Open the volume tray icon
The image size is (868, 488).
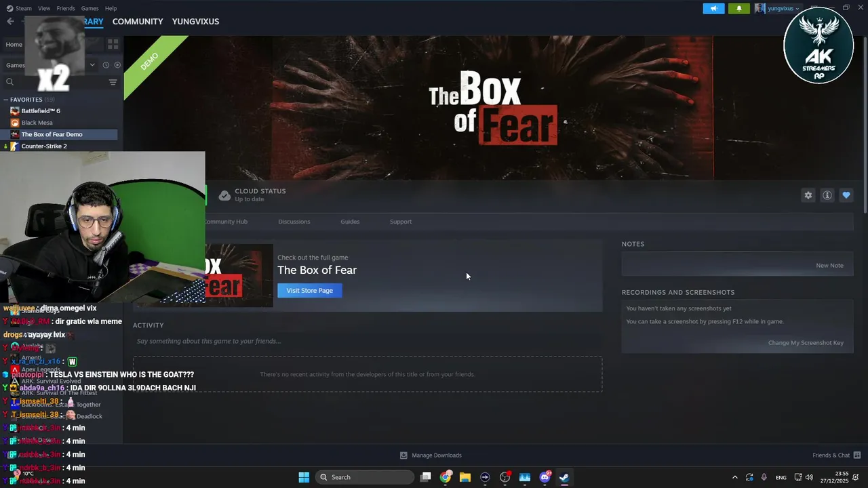coord(809,477)
